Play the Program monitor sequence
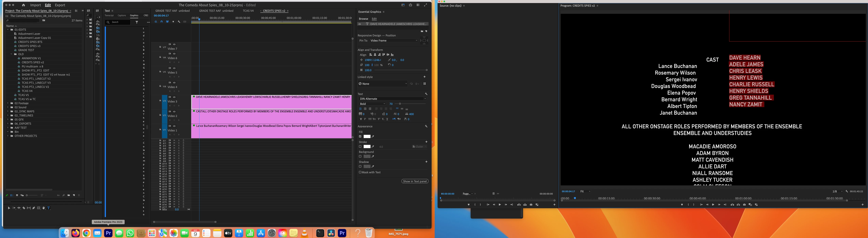 pyautogui.click(x=713, y=205)
